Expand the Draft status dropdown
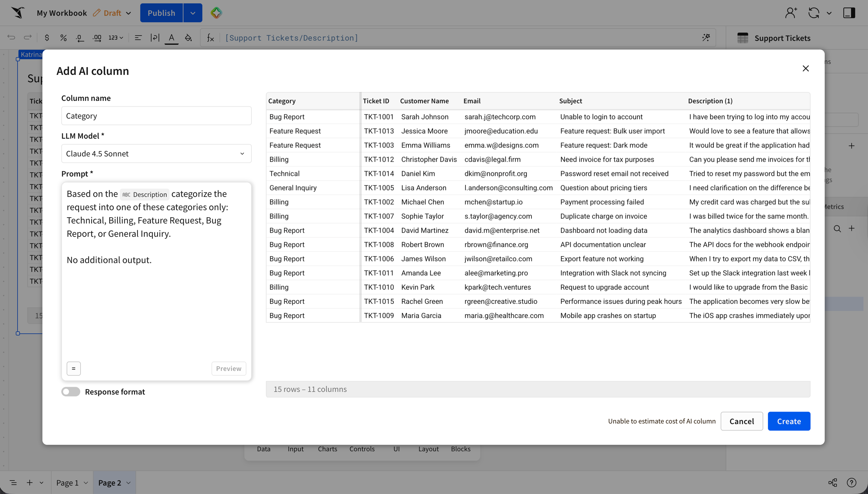The width and height of the screenshot is (868, 494). tap(128, 13)
